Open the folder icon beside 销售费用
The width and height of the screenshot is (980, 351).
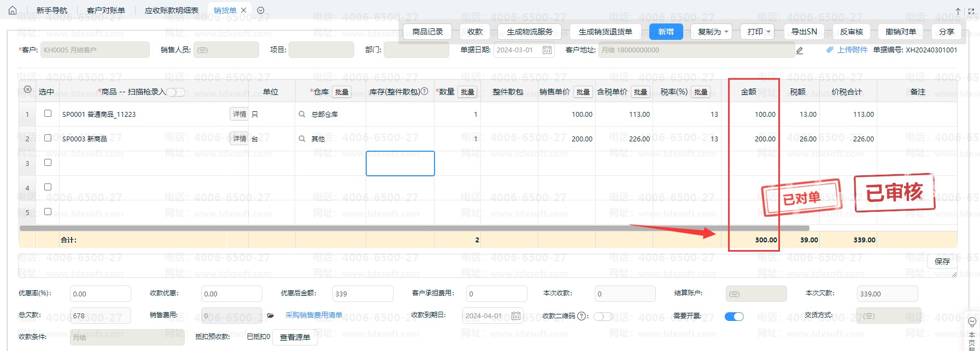(270, 316)
